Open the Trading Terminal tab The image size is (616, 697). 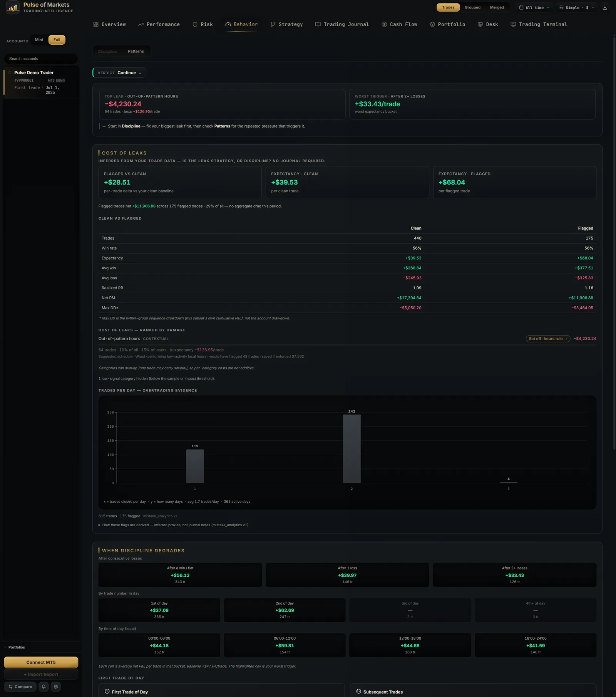(x=539, y=24)
